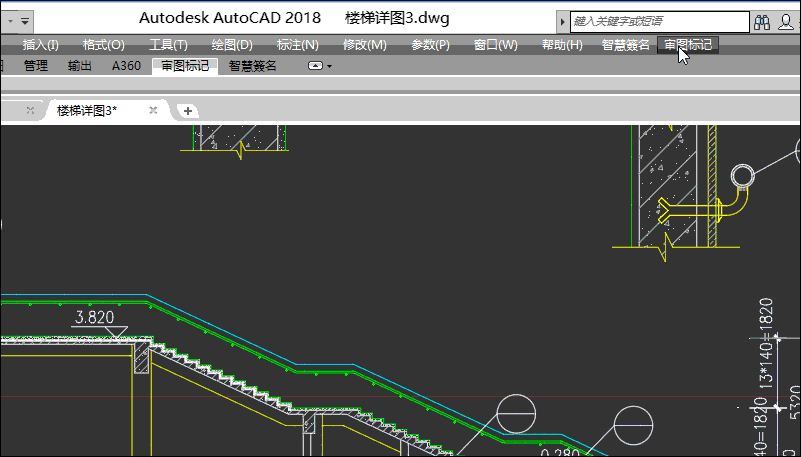Screen dimensions: 801x457
Task: Expand the search box arrow
Action: click(x=564, y=21)
